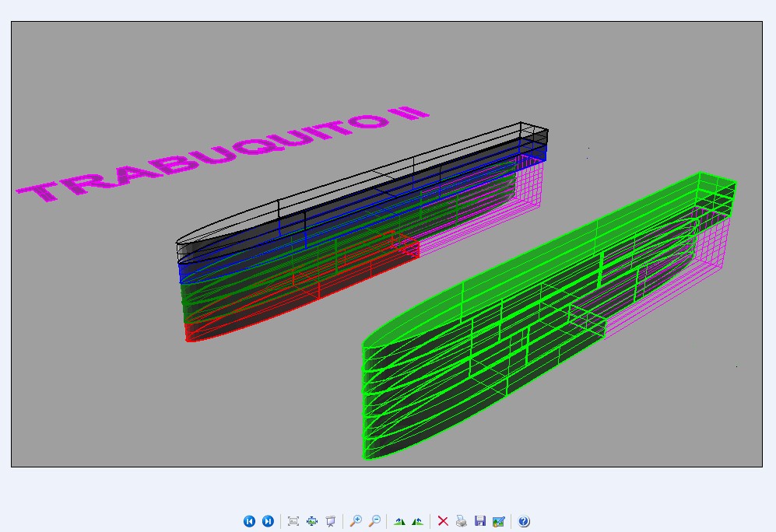Rotate the image counterclockwise
Viewport: 776px width, 532px height.
coord(418,521)
